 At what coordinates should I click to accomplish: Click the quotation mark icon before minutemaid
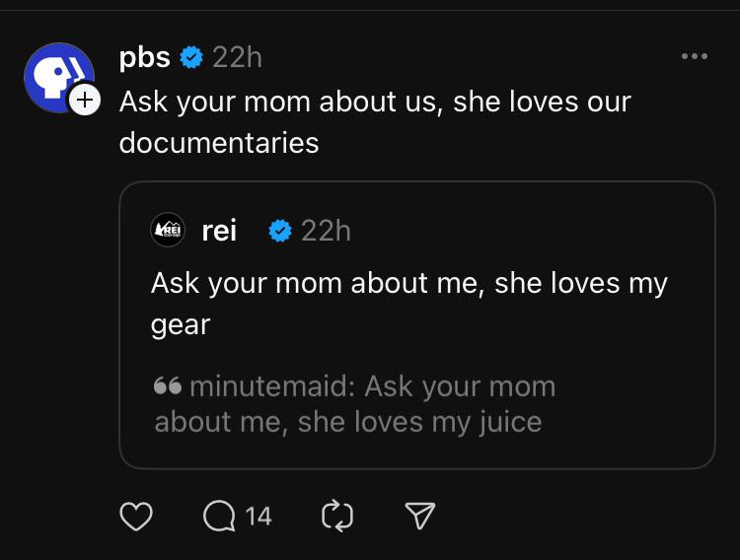click(x=168, y=386)
